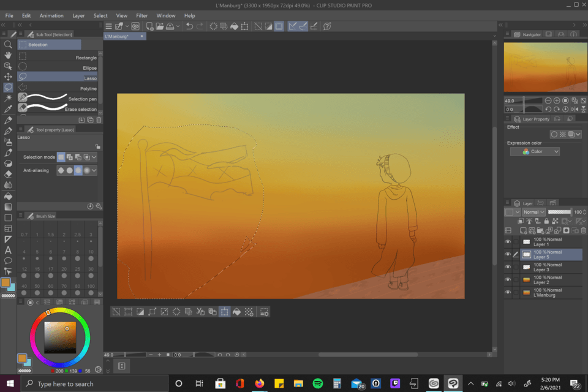Select the Hand move tool

click(8, 55)
